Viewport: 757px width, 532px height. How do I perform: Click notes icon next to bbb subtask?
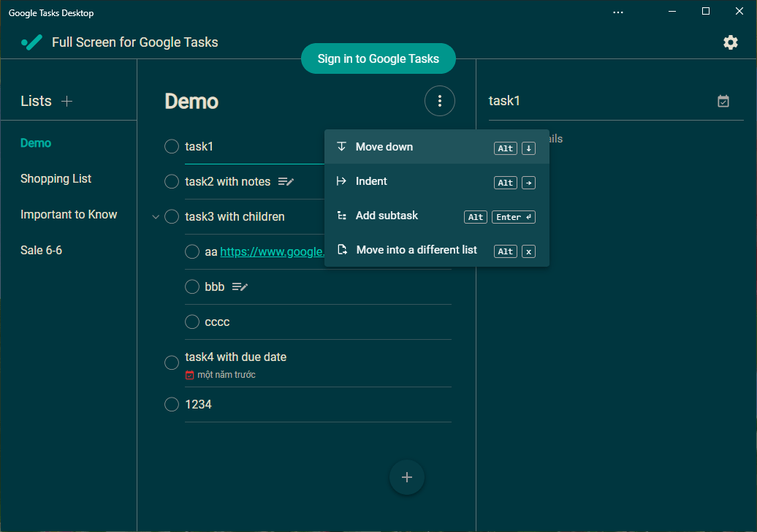pos(240,286)
